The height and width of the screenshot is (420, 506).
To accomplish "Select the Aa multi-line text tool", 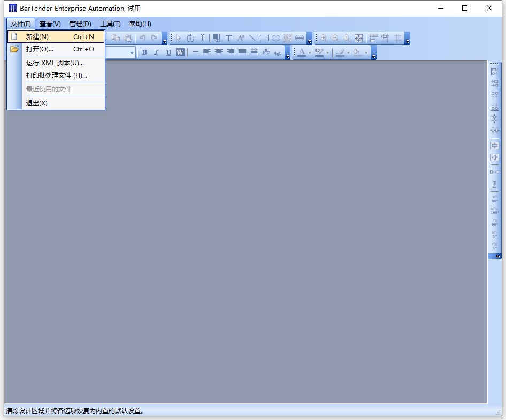I will pyautogui.click(x=241, y=38).
